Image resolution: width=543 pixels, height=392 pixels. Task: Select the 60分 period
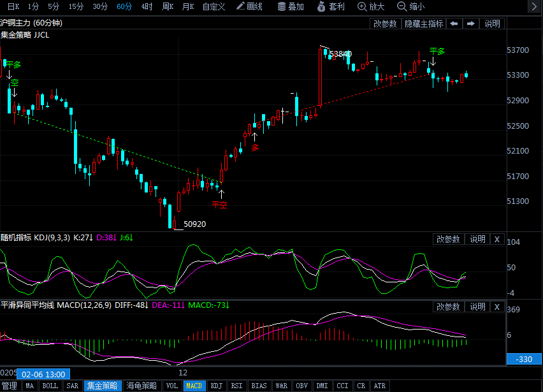coord(124,6)
